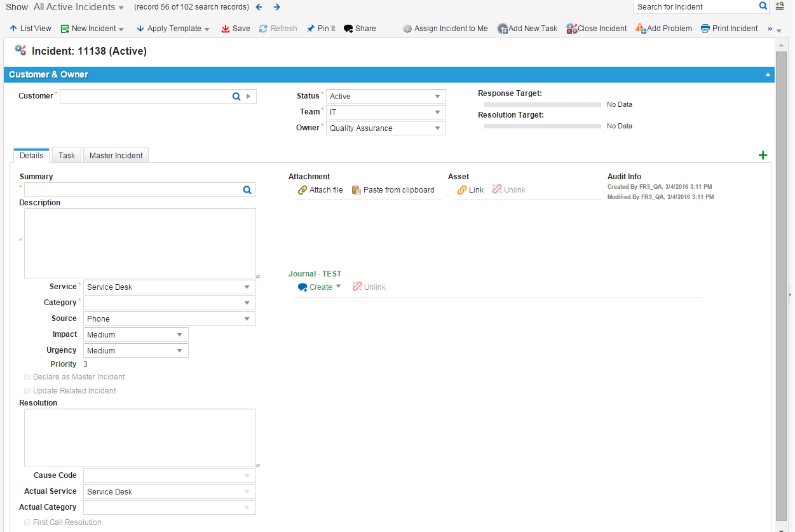Click the Save icon in toolbar
The width and height of the screenshot is (795, 532).
pyautogui.click(x=226, y=29)
